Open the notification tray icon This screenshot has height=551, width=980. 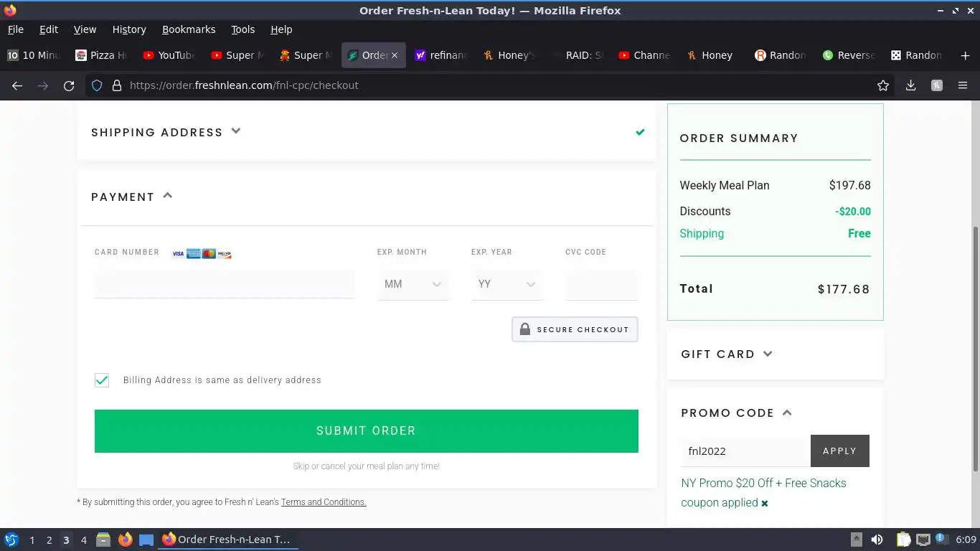click(x=941, y=539)
